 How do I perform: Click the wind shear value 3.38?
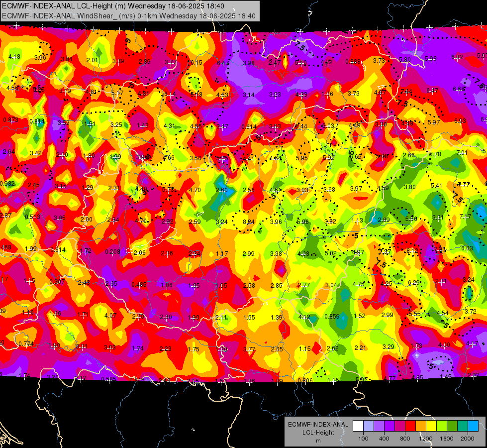276,254
